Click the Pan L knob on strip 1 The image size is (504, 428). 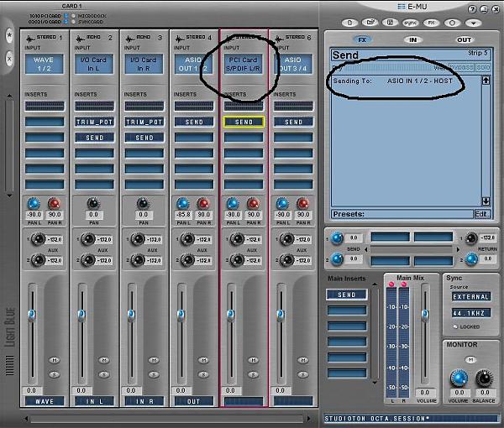[x=33, y=204]
